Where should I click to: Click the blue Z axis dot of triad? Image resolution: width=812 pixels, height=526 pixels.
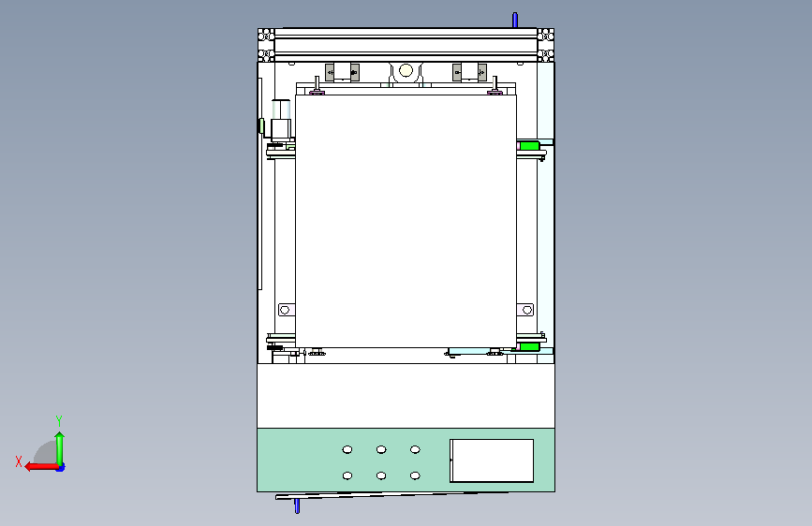coord(61,468)
